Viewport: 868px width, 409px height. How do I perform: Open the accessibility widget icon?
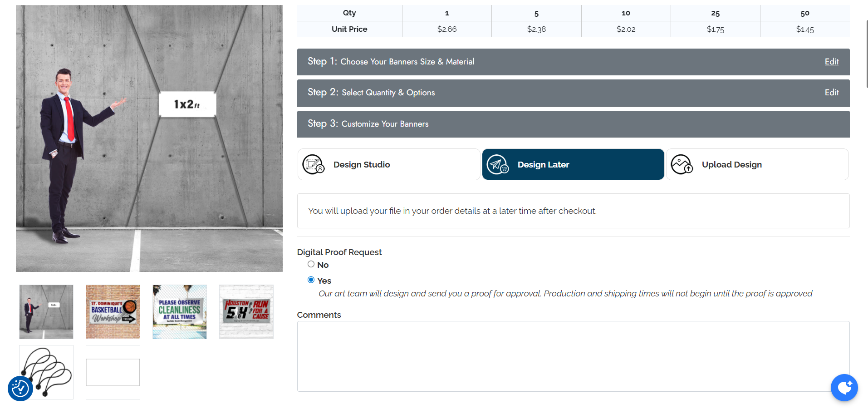20,389
